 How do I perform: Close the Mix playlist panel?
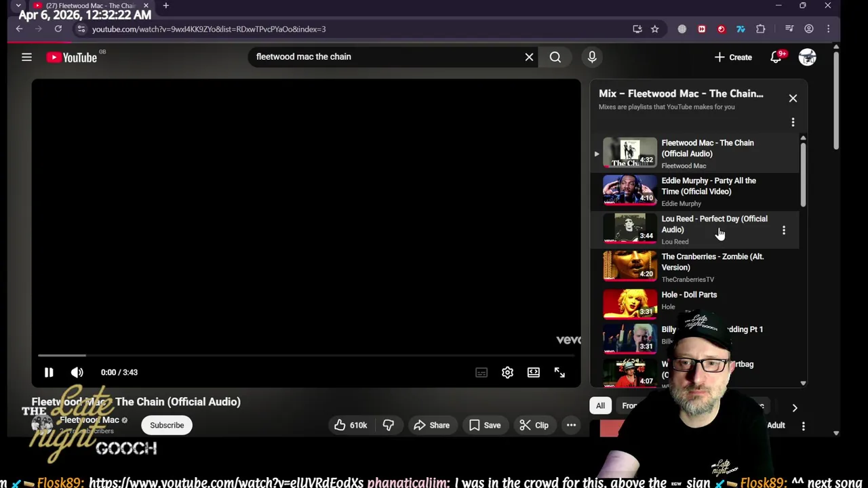[x=793, y=98]
